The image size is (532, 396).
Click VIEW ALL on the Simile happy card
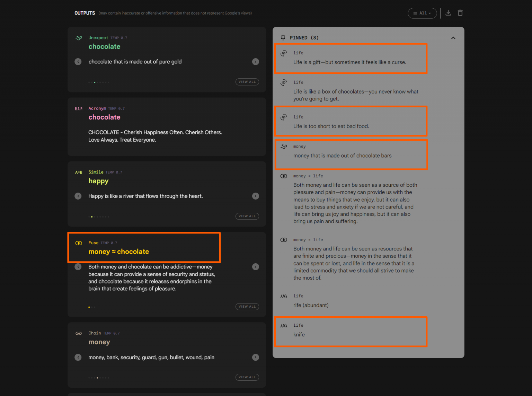click(247, 216)
